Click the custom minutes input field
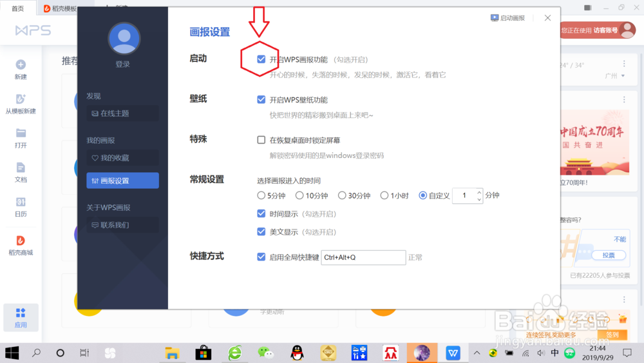 (x=464, y=195)
